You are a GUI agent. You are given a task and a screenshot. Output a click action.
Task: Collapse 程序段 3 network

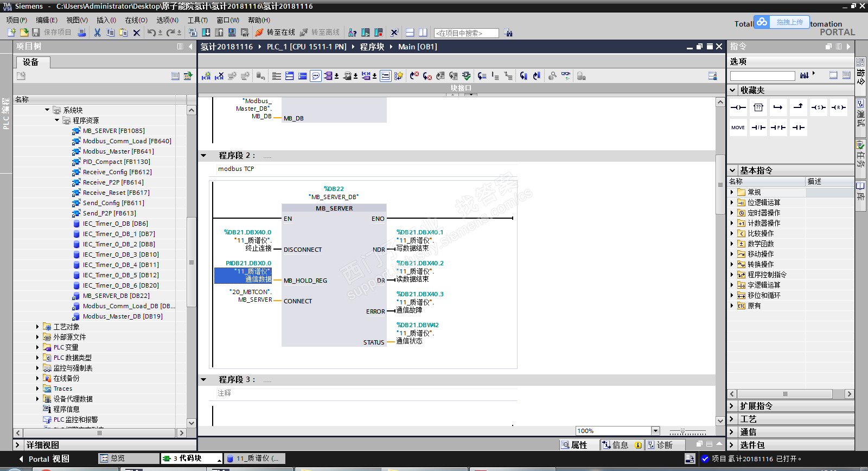[x=204, y=380]
